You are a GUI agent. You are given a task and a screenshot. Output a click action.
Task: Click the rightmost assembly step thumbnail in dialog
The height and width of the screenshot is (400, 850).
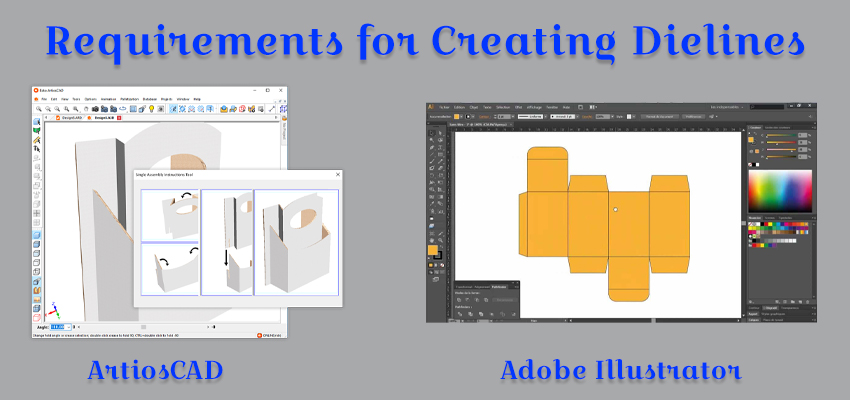click(x=297, y=242)
